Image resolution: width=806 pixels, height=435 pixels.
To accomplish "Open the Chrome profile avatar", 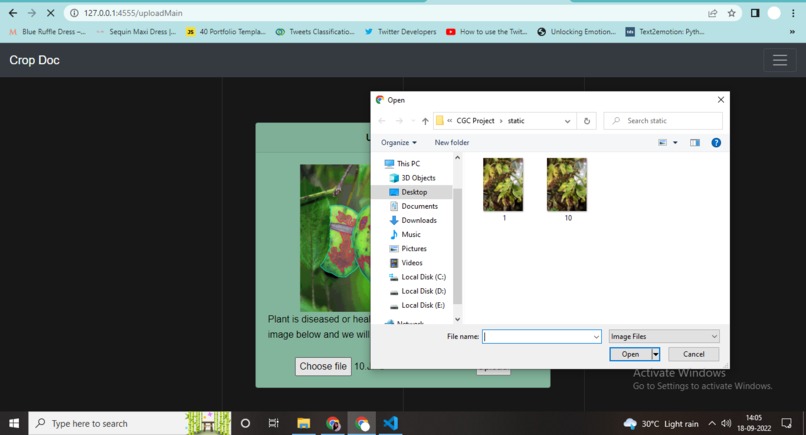I will [774, 13].
